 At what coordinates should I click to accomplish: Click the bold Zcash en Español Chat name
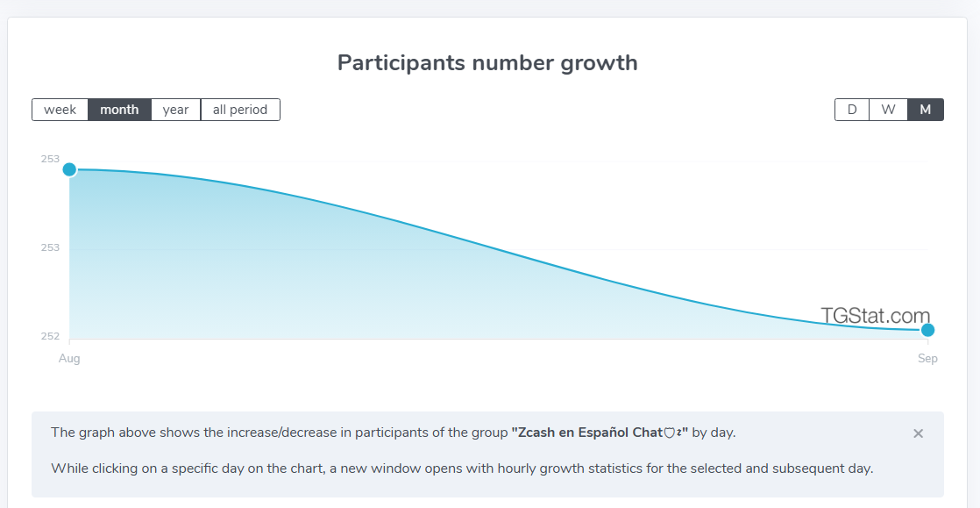600,433
